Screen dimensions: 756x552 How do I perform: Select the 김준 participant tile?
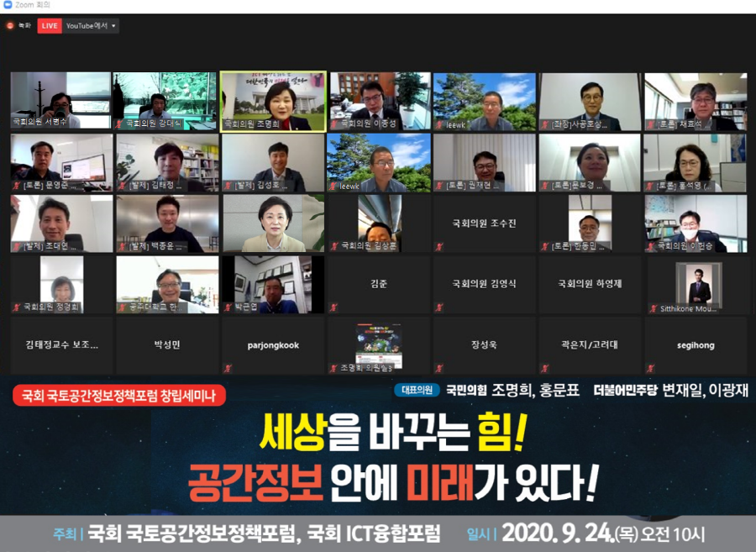coord(378,285)
